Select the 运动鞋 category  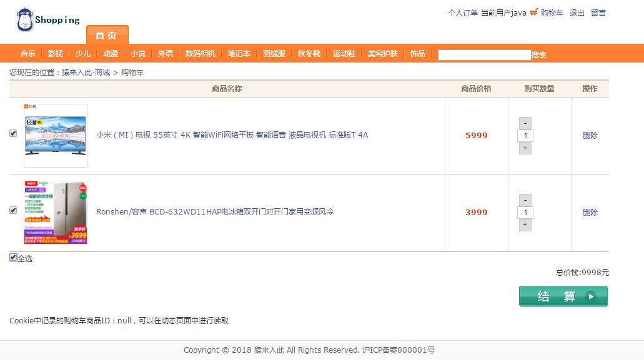click(344, 54)
